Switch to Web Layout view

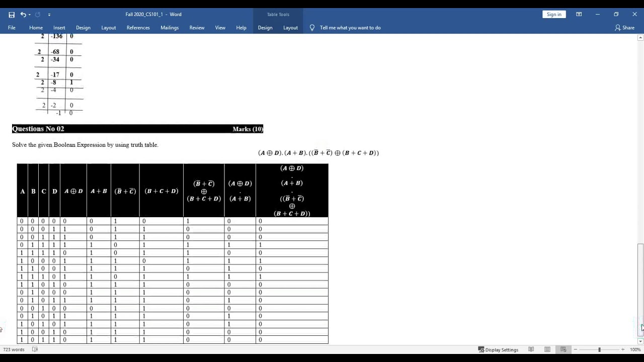563,349
